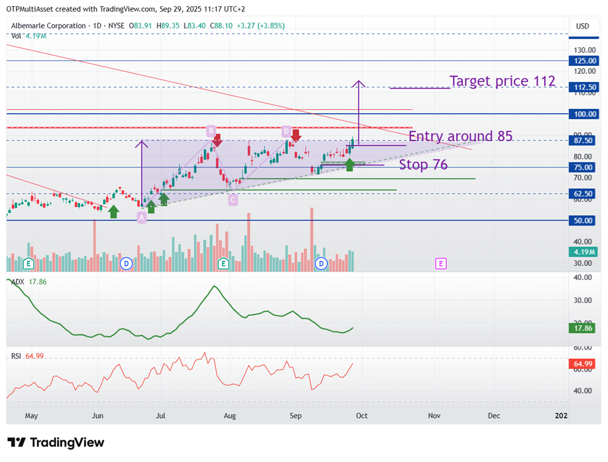Screen dimensions: 608x462
Task: Click the 125.00 price level label
Action: pos(584,61)
